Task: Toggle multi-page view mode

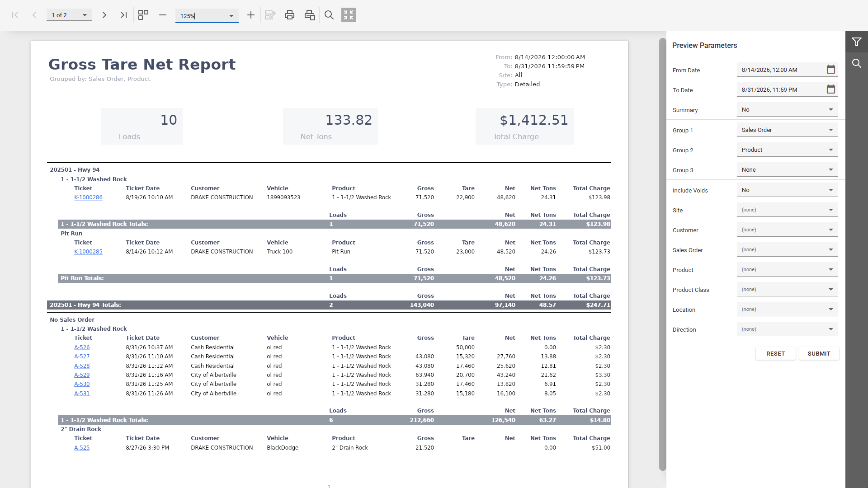Action: [143, 15]
